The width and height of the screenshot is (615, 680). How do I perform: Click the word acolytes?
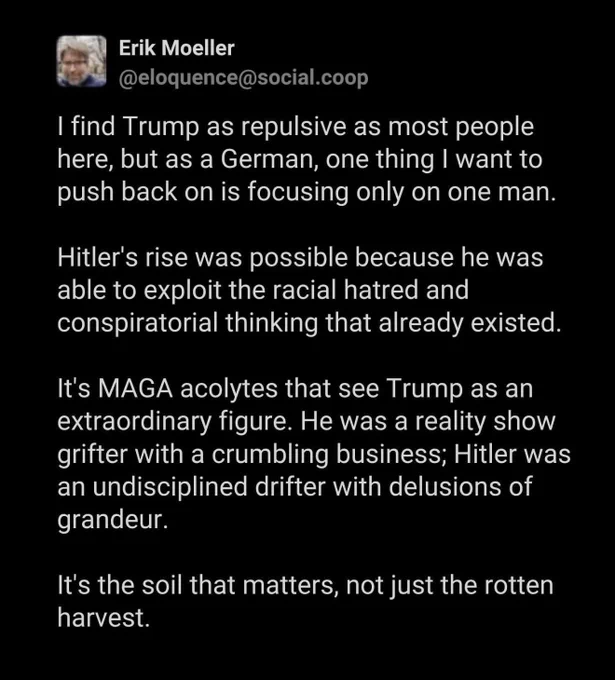pyautogui.click(x=229, y=388)
